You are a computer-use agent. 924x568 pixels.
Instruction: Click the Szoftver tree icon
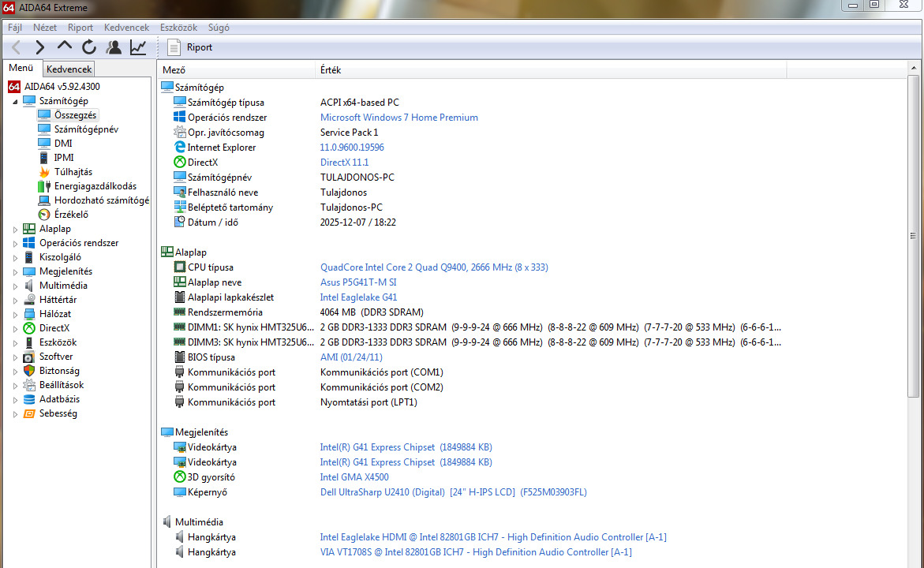point(29,357)
